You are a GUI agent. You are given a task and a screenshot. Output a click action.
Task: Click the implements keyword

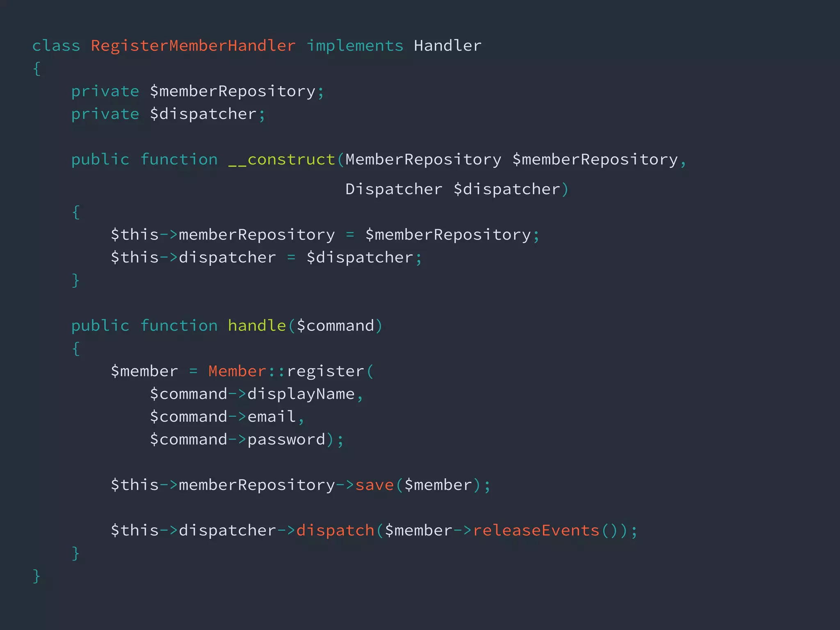coord(355,46)
